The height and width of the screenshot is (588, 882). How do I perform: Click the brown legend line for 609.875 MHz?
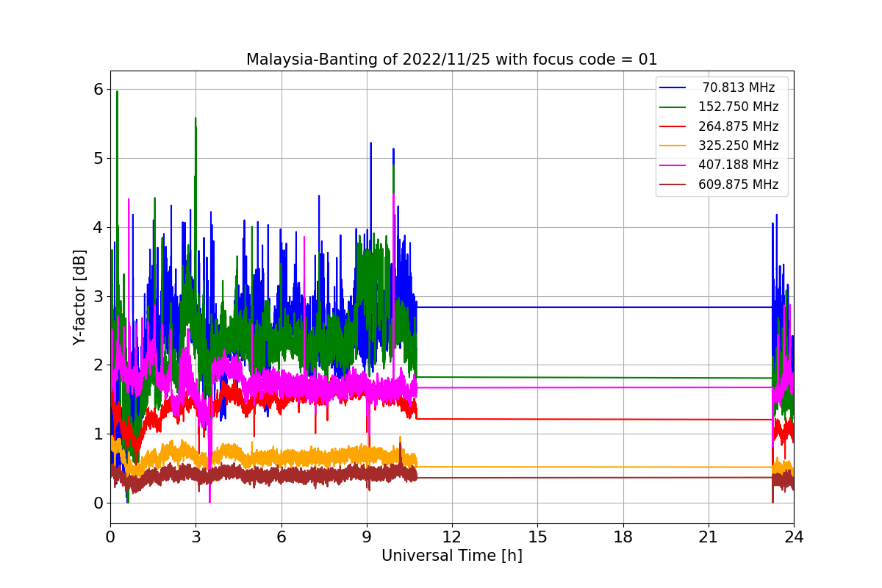coord(673,184)
